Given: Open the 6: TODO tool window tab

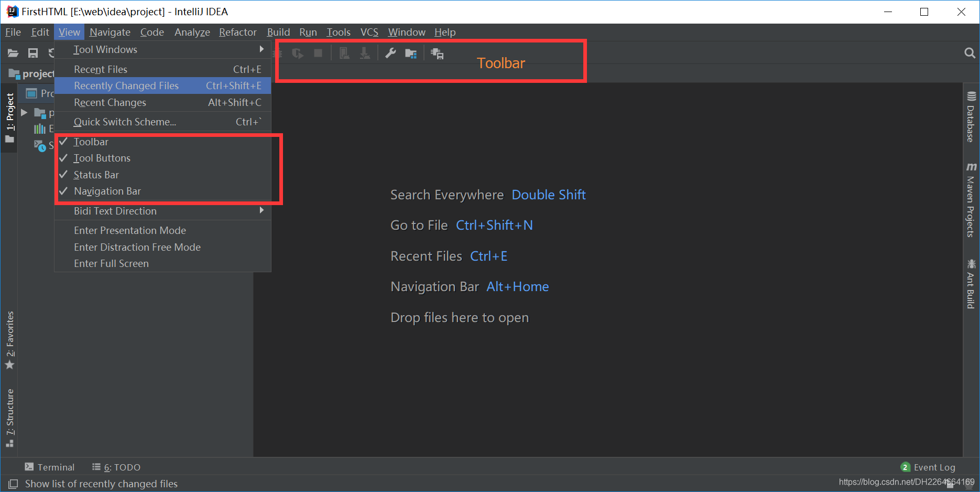Looking at the screenshot, I should point(116,467).
